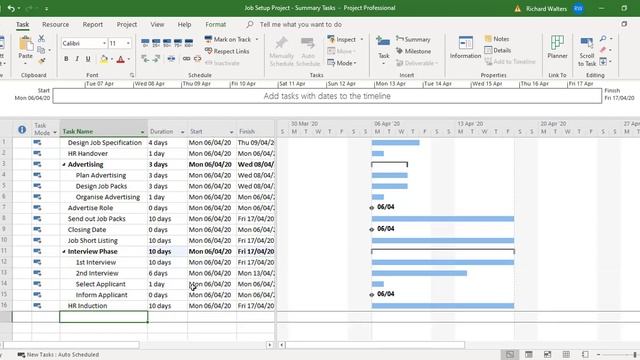Screen dimensions: 640x360
Task: Click the warning triangle near the account name
Action: tap(518, 9)
